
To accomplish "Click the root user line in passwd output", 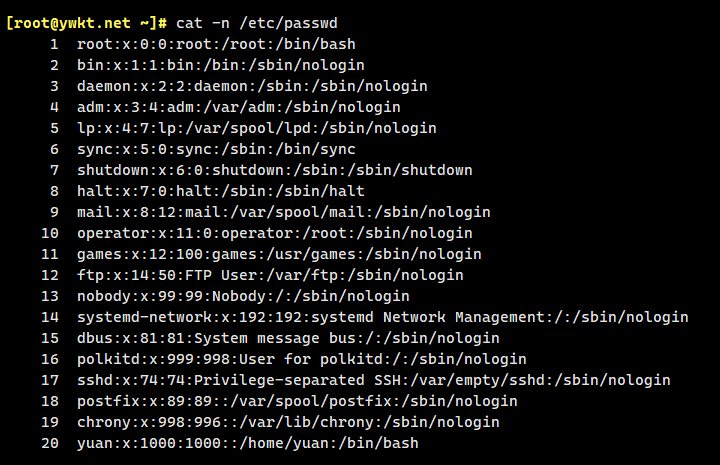I will click(x=216, y=44).
